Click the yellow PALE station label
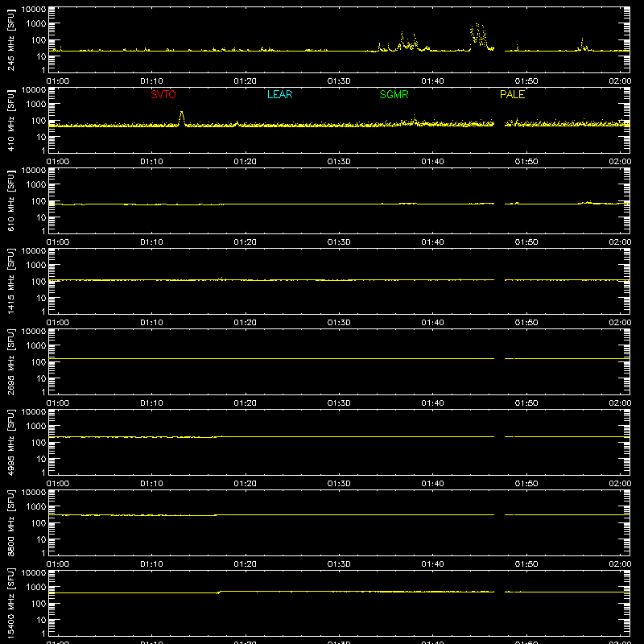This screenshot has width=644, height=644. click(512, 94)
